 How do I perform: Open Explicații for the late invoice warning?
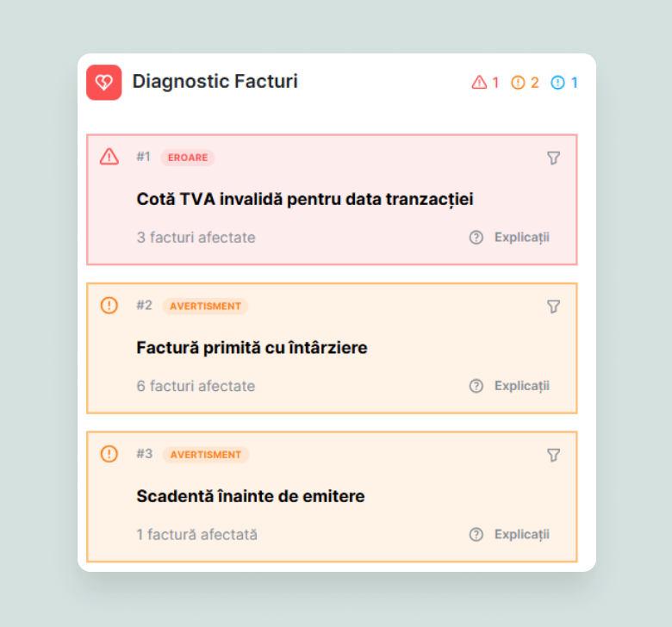pos(510,386)
